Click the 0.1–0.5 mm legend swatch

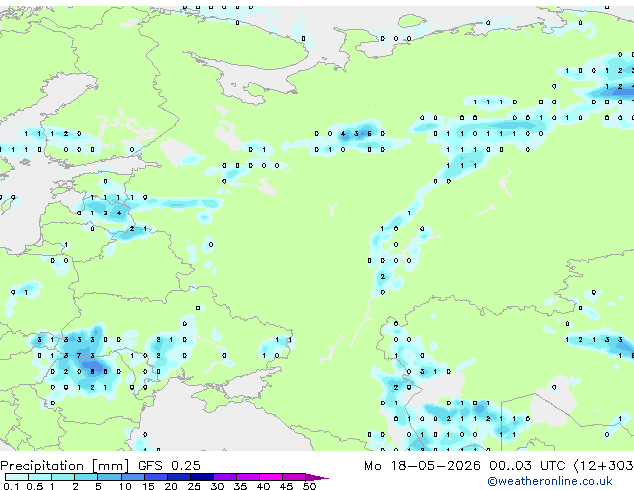coord(17,477)
